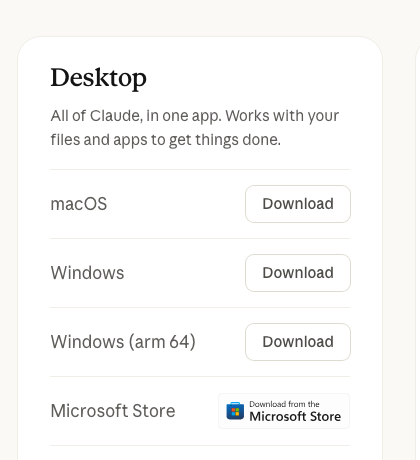Click the plain 'Windows' row label
Image resolution: width=420 pixels, height=460 pixels.
click(x=87, y=273)
